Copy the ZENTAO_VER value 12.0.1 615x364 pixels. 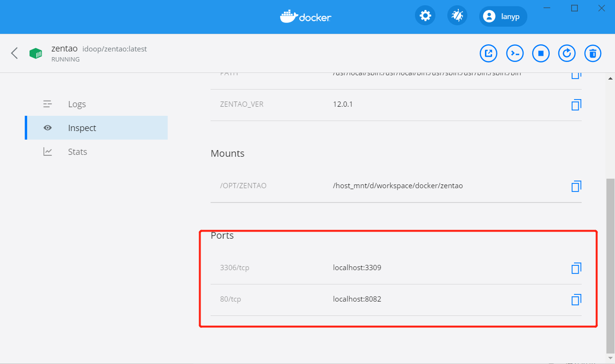pos(576,104)
